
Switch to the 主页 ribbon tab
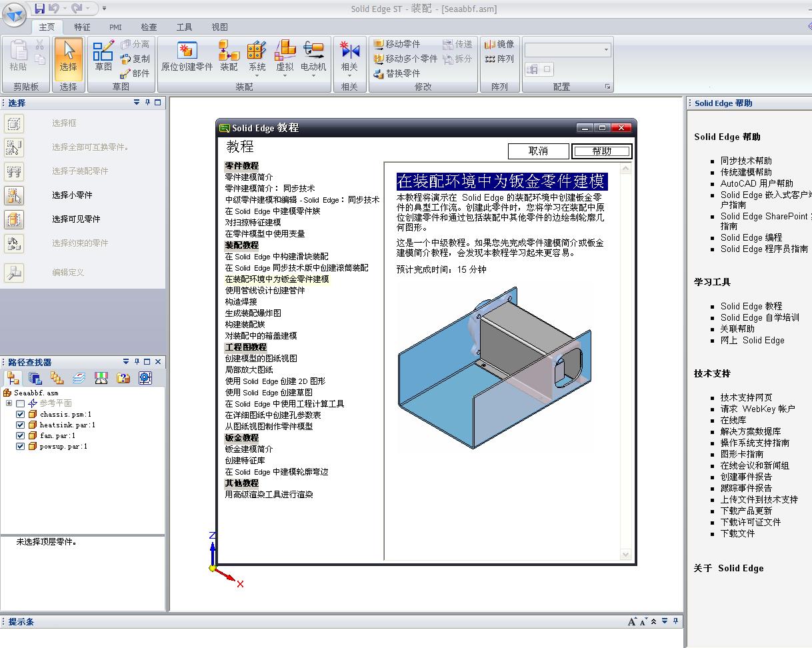click(x=47, y=27)
